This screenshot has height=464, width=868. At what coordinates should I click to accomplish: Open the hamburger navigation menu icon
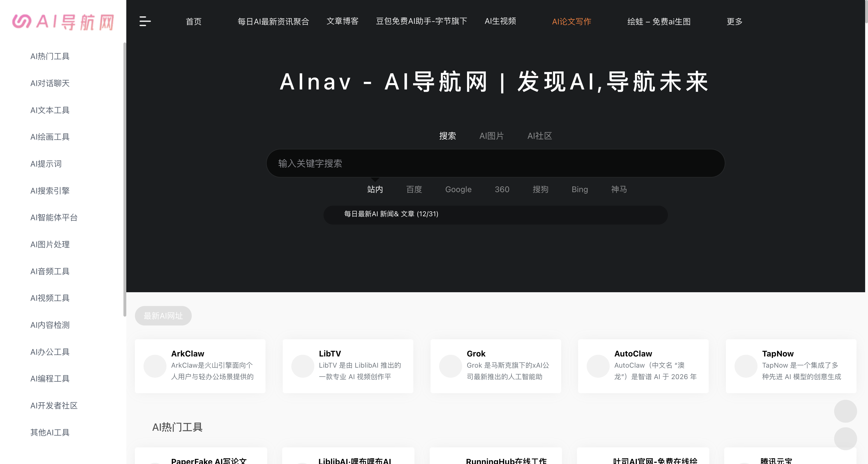(145, 21)
